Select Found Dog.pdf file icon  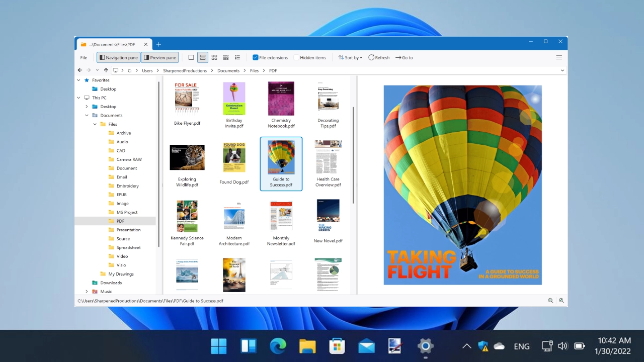pyautogui.click(x=234, y=157)
